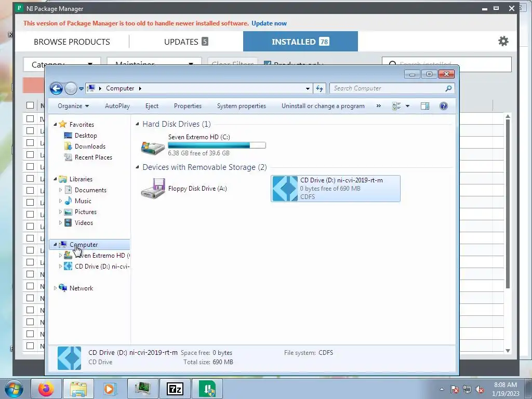Open Organize dropdown menu
The width and height of the screenshot is (532, 399).
coord(73,106)
